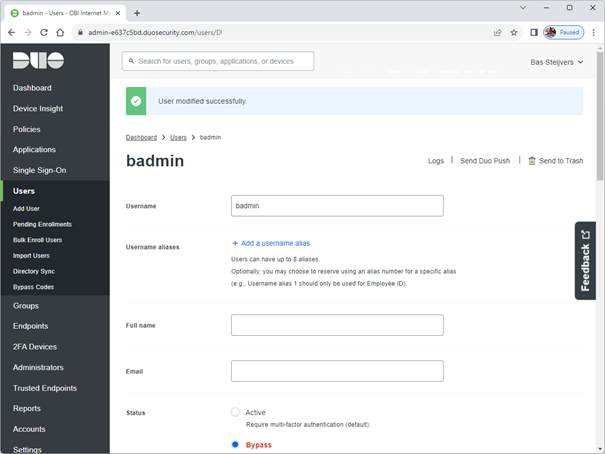Go back with browser back arrow

12,32
